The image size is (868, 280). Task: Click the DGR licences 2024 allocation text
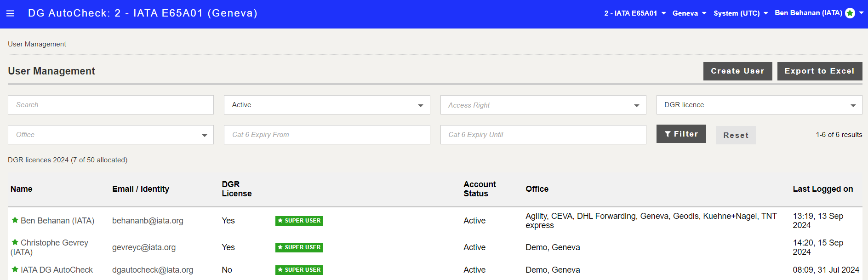[68, 160]
